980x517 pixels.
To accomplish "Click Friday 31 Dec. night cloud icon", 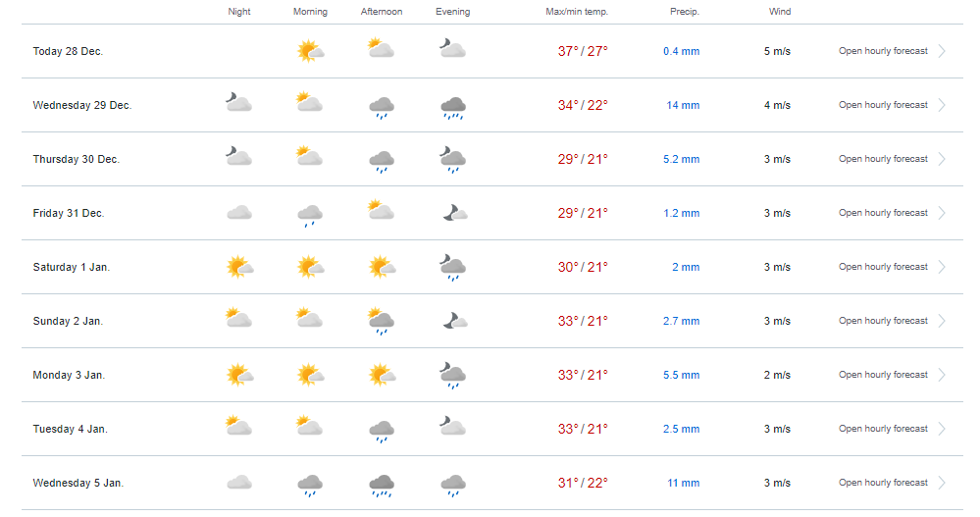I will pos(238,212).
